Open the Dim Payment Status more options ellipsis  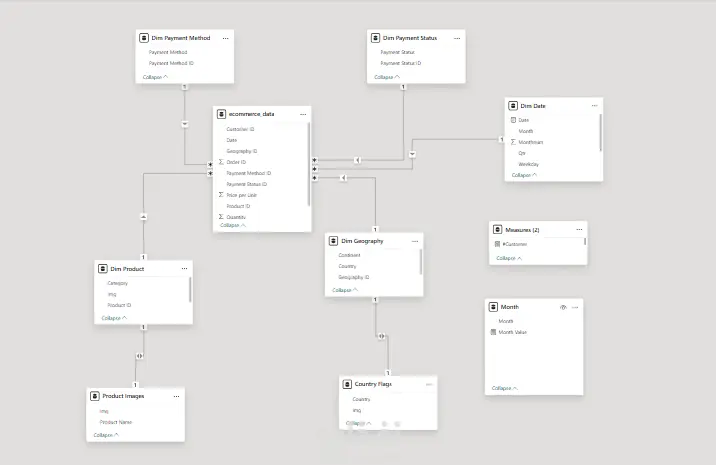457,38
